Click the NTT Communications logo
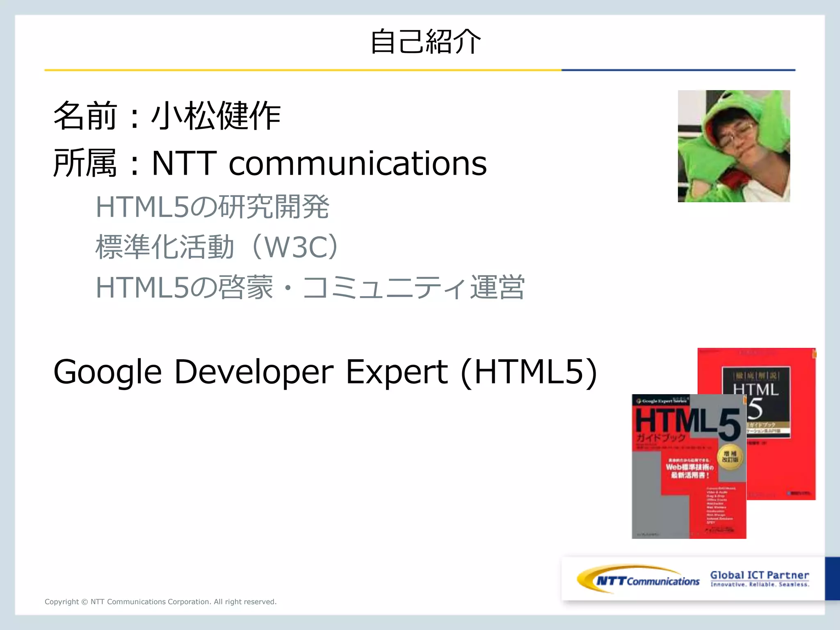 pyautogui.click(x=638, y=580)
